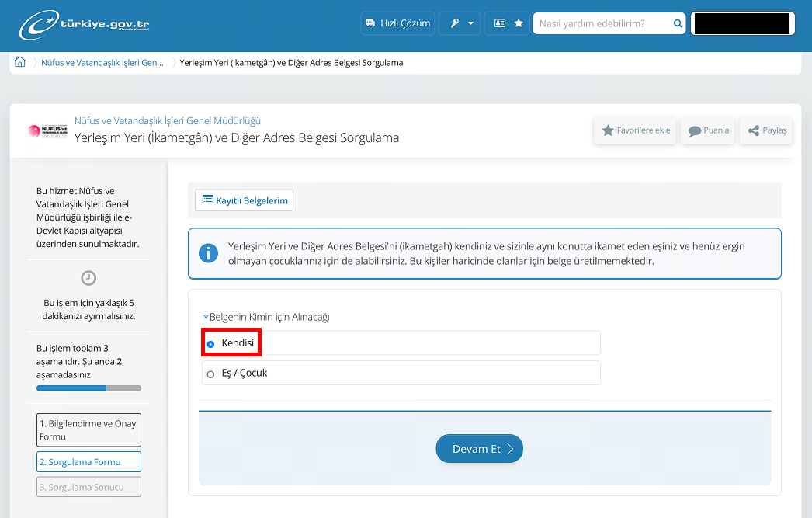Rate the service with Puanla
This screenshot has height=518, width=812.
(x=708, y=130)
